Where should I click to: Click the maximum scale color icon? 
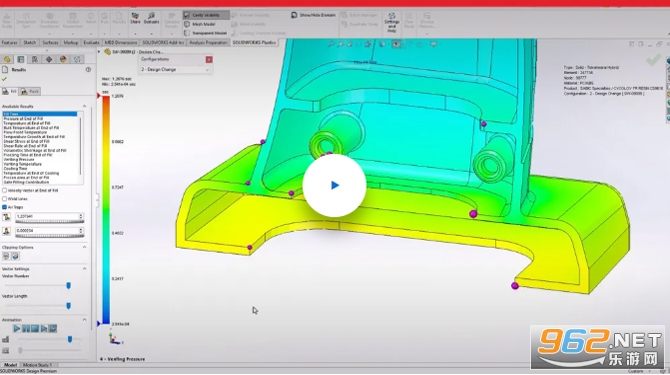[x=6, y=217]
